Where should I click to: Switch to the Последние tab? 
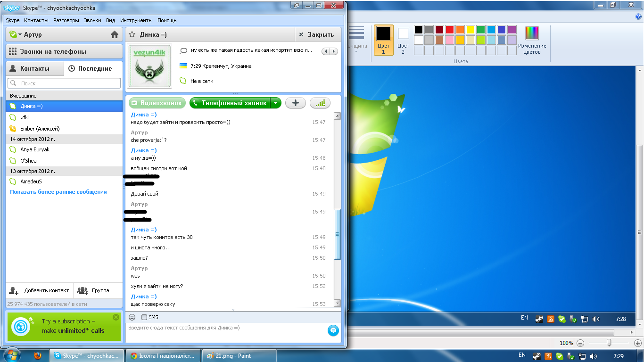click(93, 68)
